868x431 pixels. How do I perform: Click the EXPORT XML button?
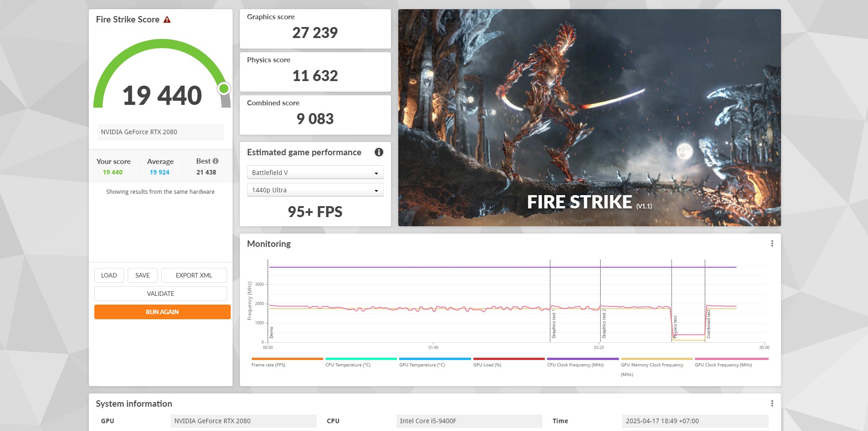pos(194,275)
